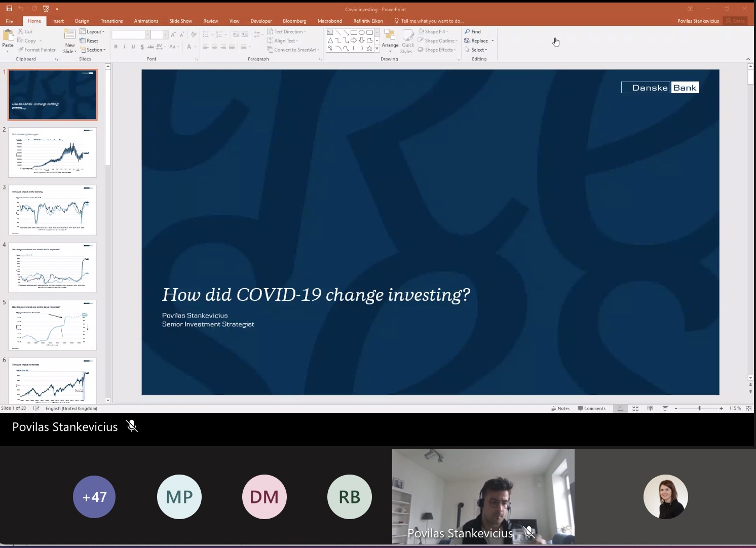Image resolution: width=756 pixels, height=548 pixels.
Task: Click the Find tool in Editing group
Action: (x=473, y=31)
